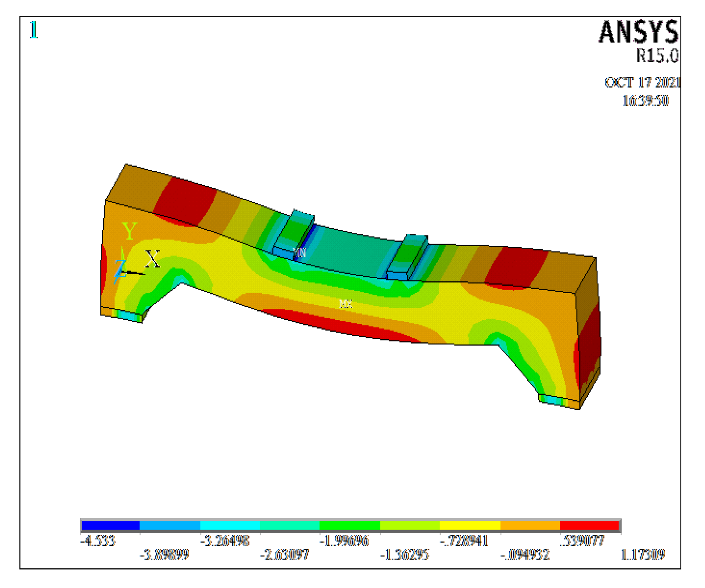The width and height of the screenshot is (705, 588).
Task: Click the Y axis label
Action: (x=129, y=231)
